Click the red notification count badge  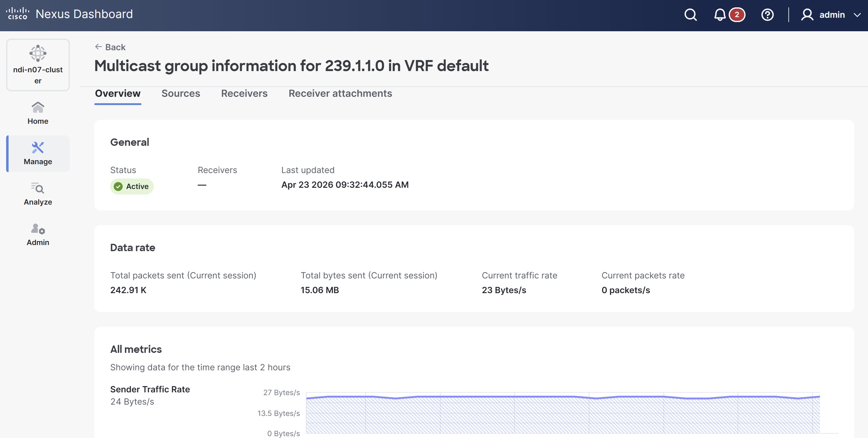(737, 14)
